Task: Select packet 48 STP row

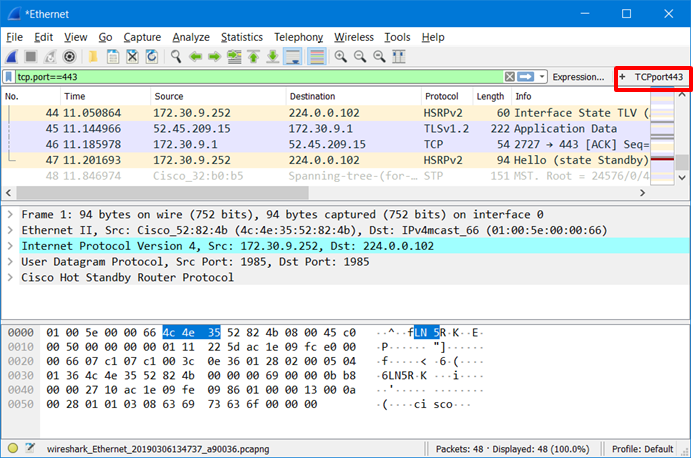Action: coord(326,176)
